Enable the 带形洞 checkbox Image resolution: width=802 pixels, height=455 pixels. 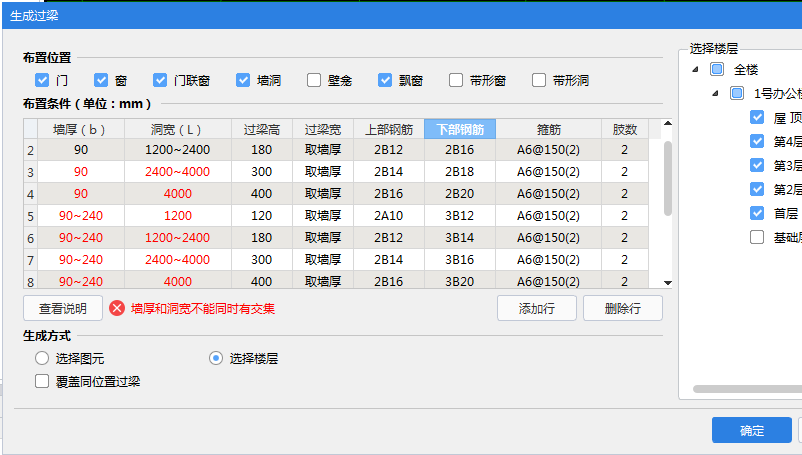pos(539,80)
